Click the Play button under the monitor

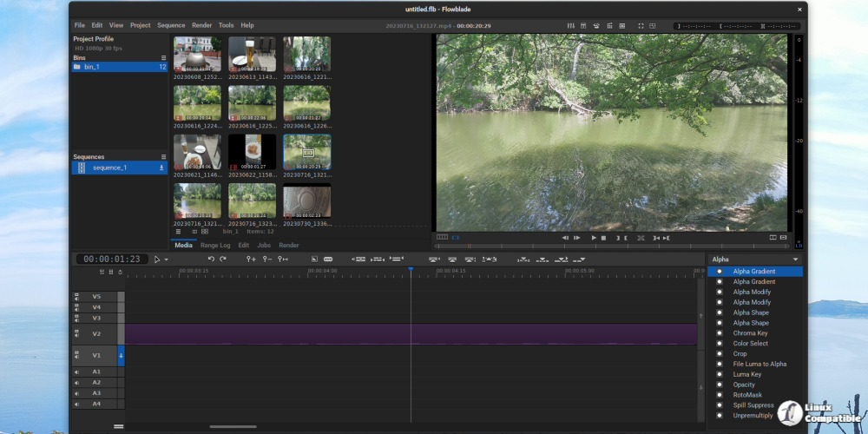[x=595, y=237]
